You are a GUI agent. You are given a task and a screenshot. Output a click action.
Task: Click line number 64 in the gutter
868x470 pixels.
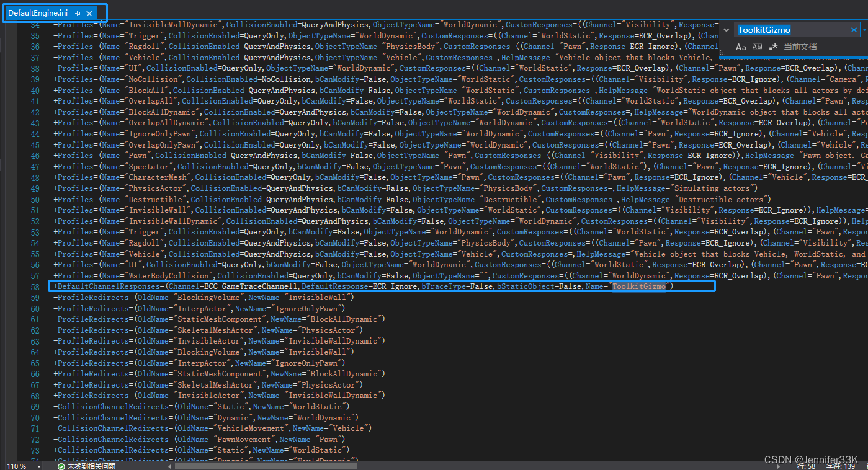coord(35,352)
